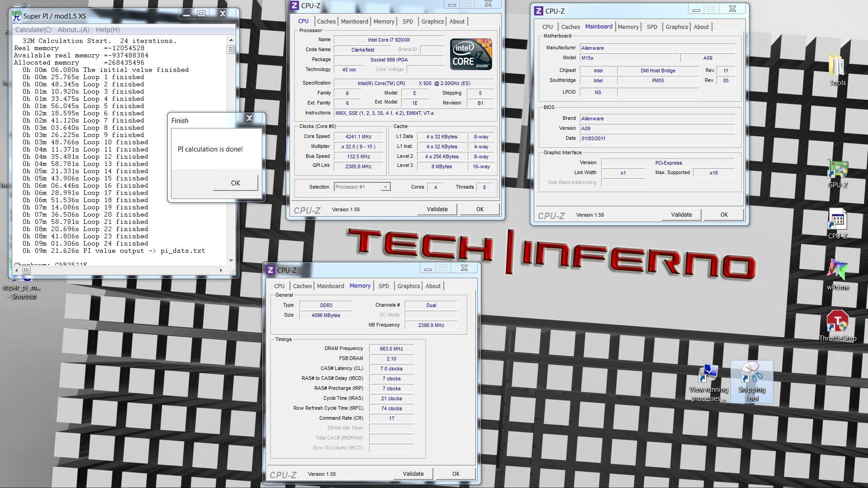Image resolution: width=868 pixels, height=488 pixels.
Task: Click CPU-Z CPU window title icon
Action: click(294, 5)
